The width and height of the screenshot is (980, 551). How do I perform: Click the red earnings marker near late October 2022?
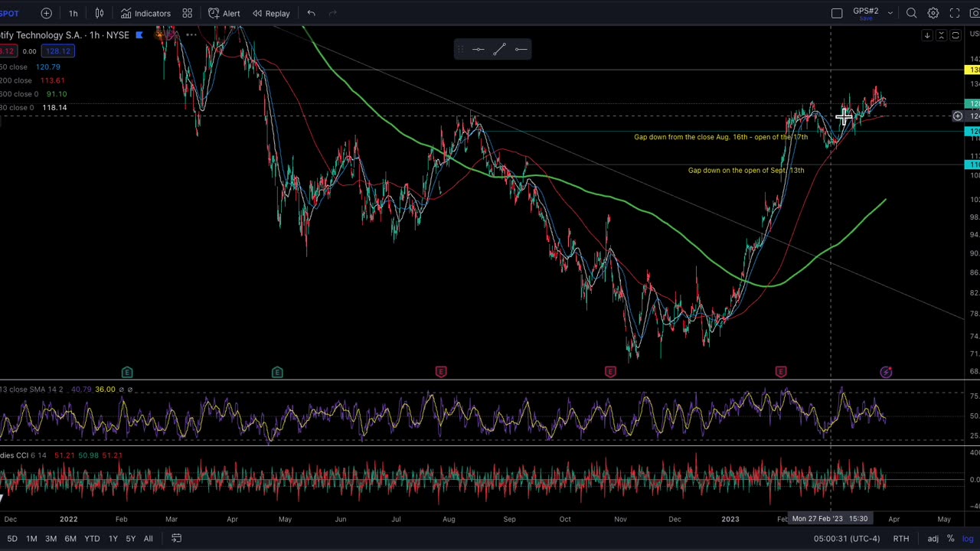(610, 372)
